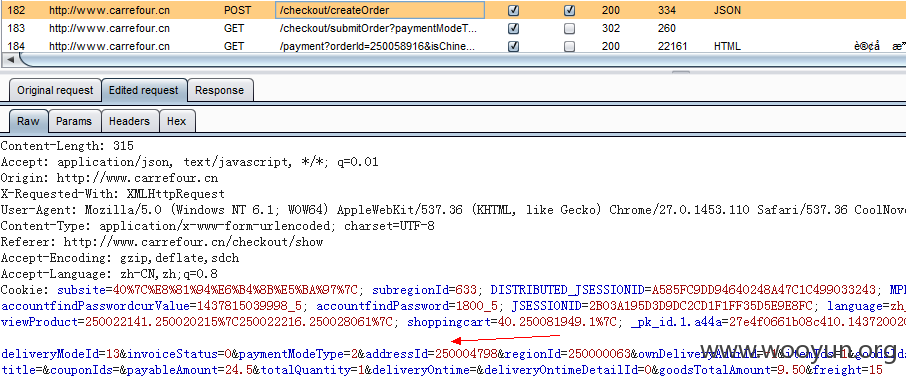This screenshot has width=906, height=379.
Task: Click the 334 length cell
Action: 667,10
